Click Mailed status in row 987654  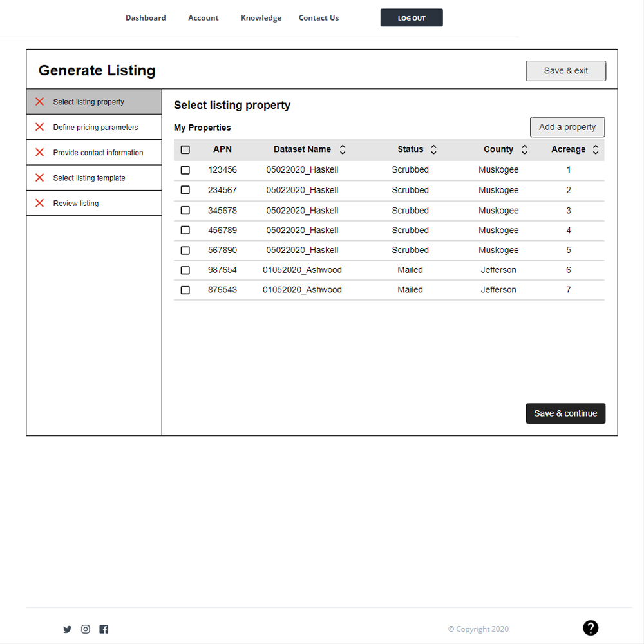(410, 270)
